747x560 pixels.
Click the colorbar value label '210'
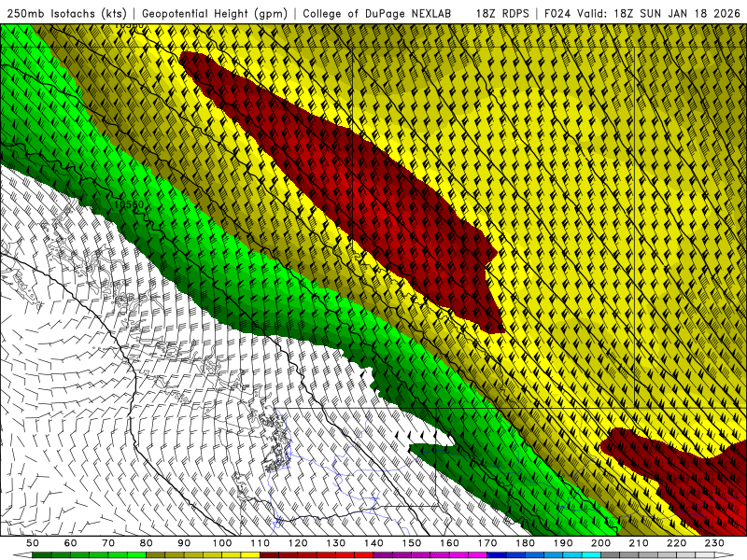pos(639,543)
